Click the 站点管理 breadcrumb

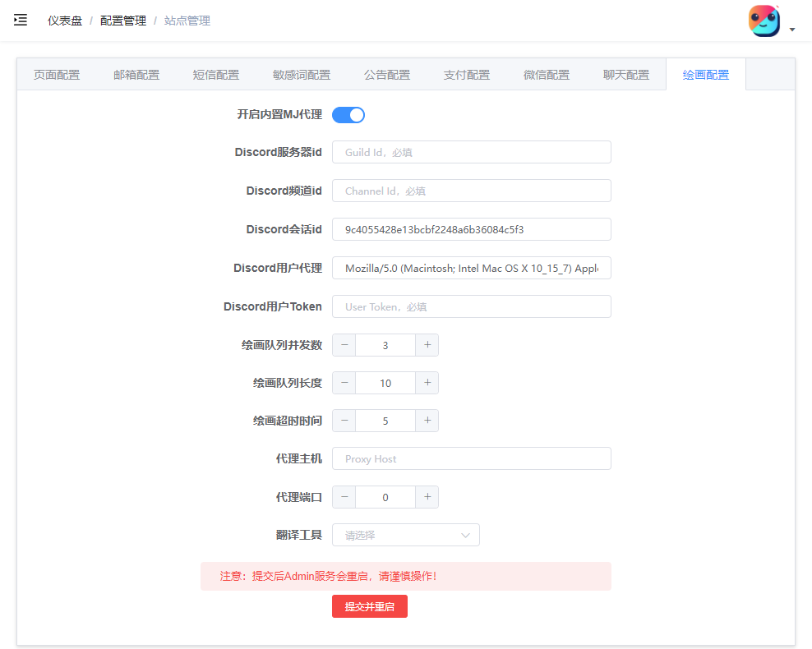[187, 21]
